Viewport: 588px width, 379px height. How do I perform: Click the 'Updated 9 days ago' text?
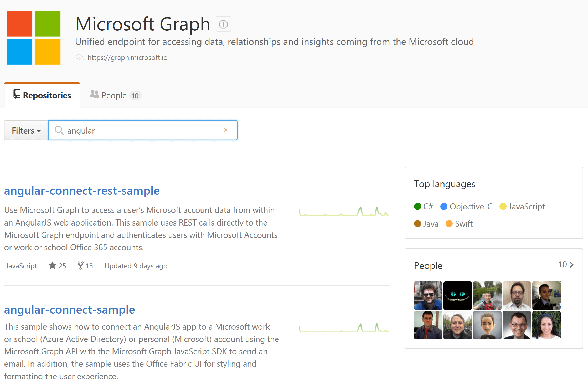[136, 266]
